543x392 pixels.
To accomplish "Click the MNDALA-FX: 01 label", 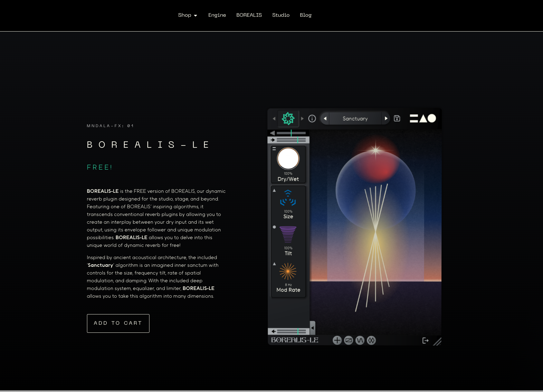I will [110, 126].
